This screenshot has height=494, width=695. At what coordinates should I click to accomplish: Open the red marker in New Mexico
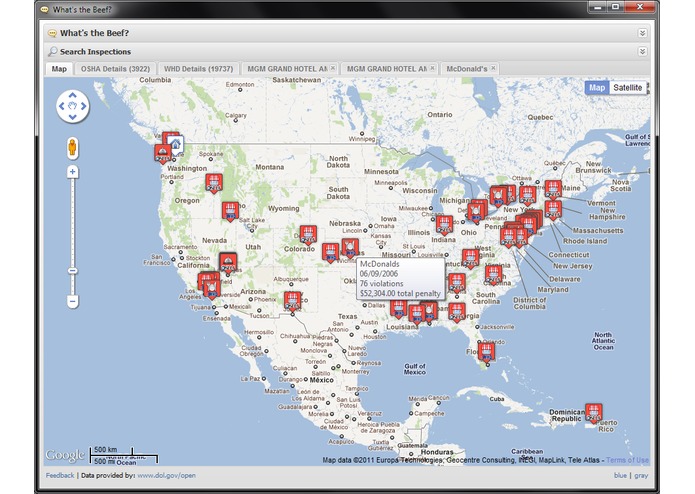pos(293,301)
